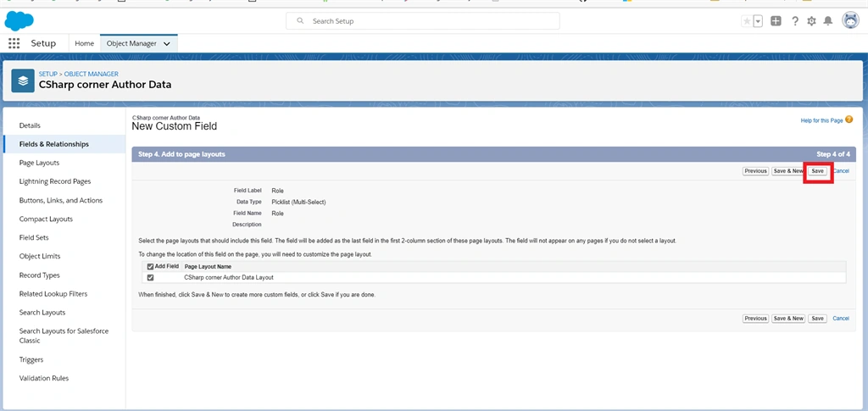Click the Step 4 of 4 indicator
Image resolution: width=868 pixels, height=411 pixels.
(x=833, y=154)
